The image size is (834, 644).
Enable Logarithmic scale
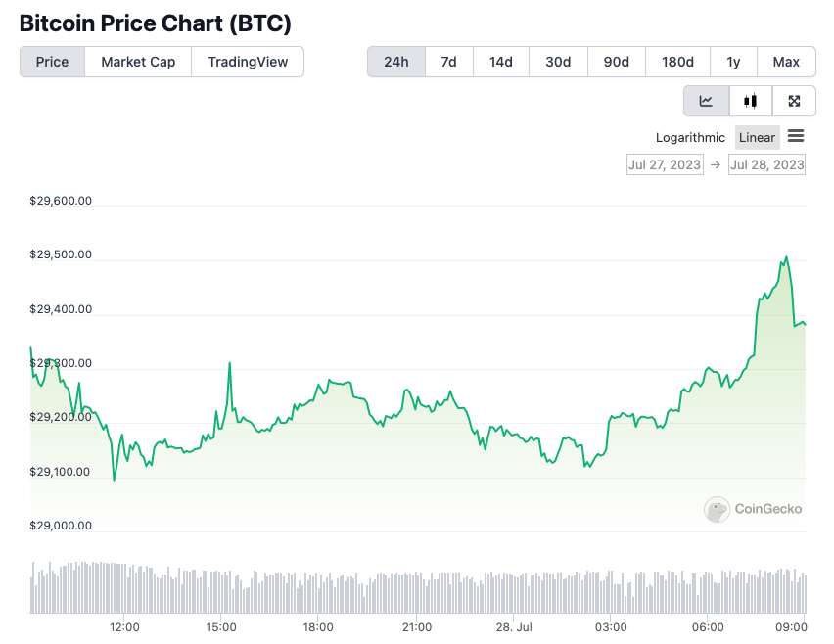click(690, 138)
